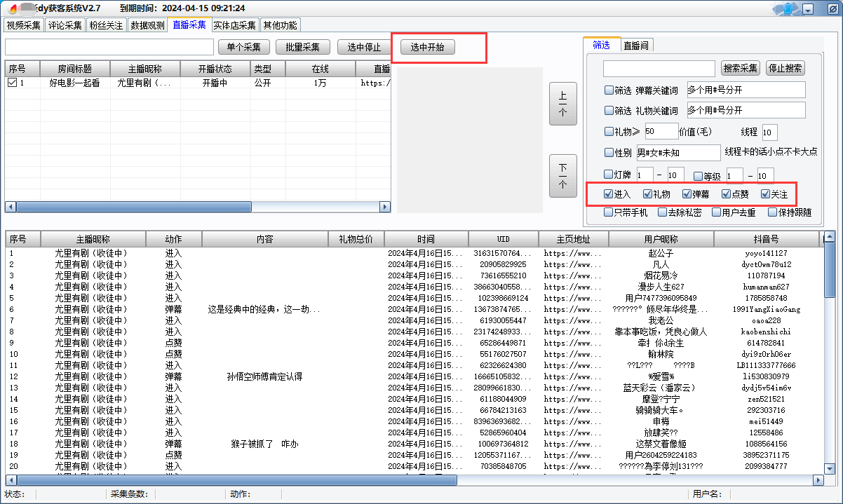Enable 筛选 礼物关键词 checkbox
Image resolution: width=843 pixels, height=504 pixels.
pyautogui.click(x=609, y=110)
